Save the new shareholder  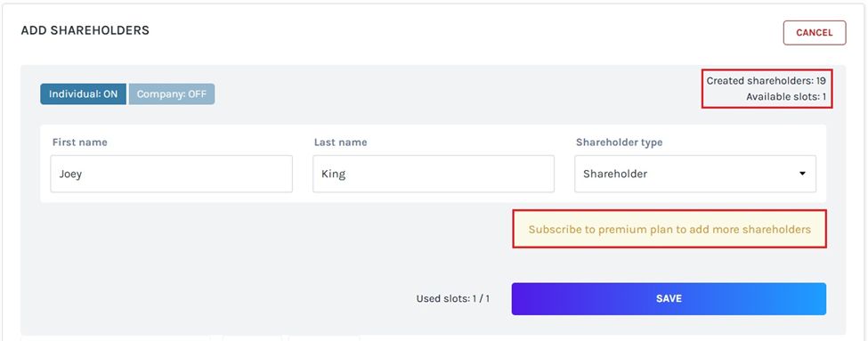click(669, 299)
